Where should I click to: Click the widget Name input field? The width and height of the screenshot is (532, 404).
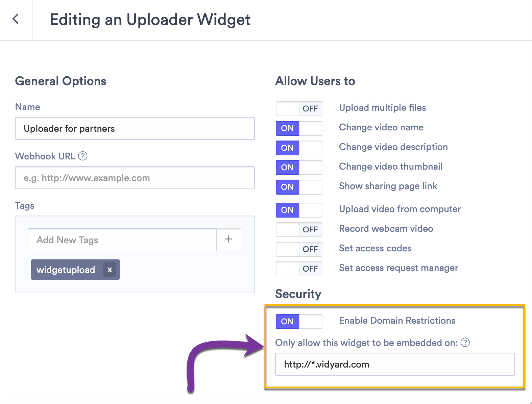tap(135, 128)
